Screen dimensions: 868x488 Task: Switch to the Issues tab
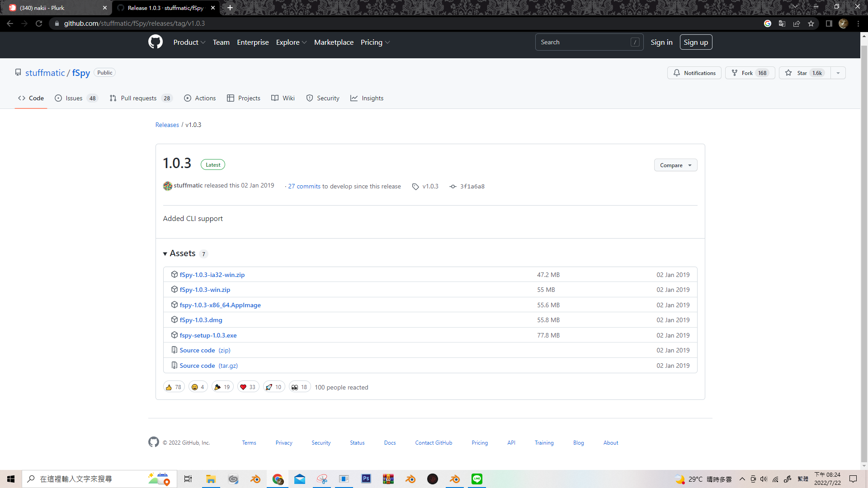click(x=76, y=98)
